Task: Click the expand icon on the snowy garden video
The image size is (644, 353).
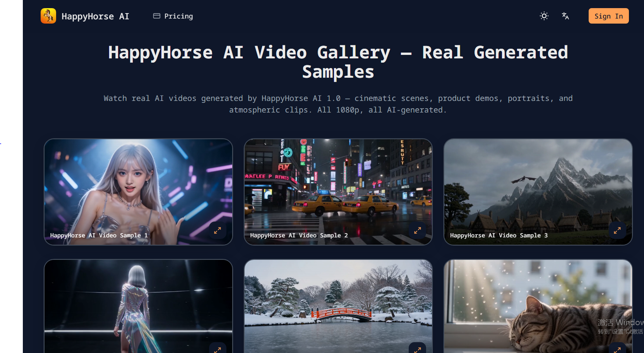Action: click(x=418, y=349)
